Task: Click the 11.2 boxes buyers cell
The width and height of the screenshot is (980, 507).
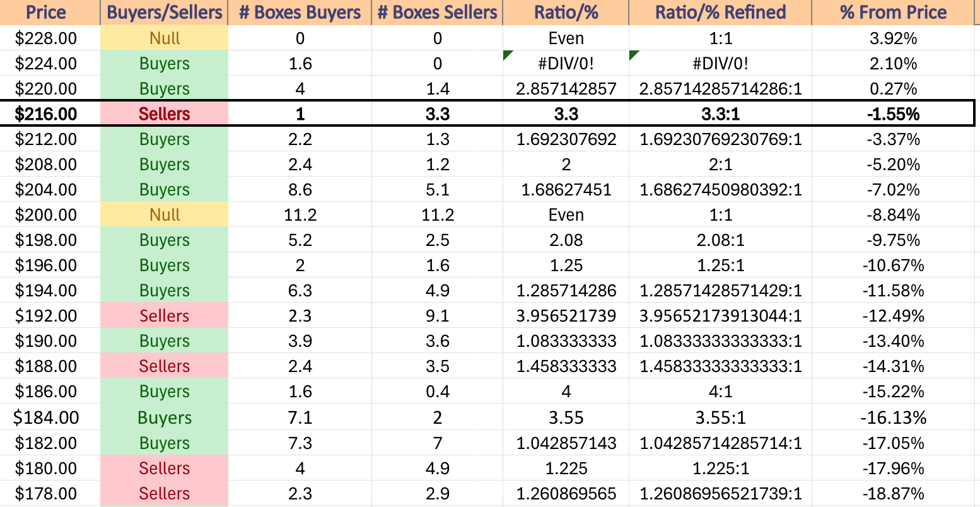Action: 300,215
